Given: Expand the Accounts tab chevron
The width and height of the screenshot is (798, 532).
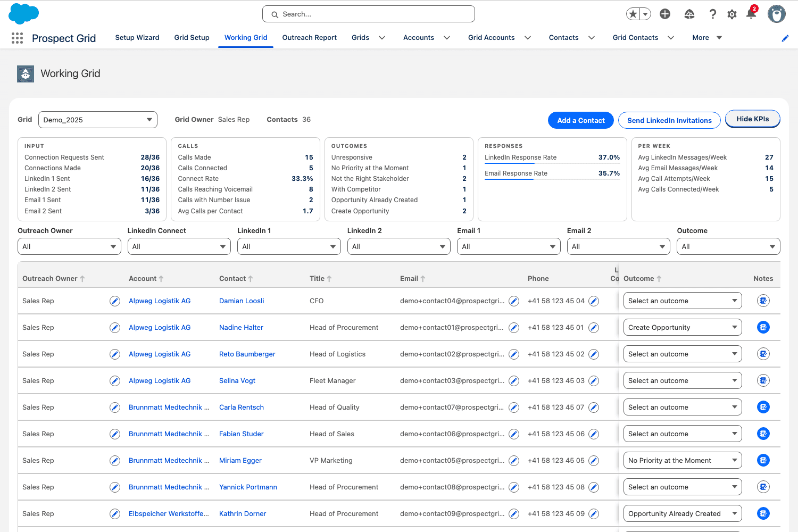Looking at the screenshot, I should [447, 38].
